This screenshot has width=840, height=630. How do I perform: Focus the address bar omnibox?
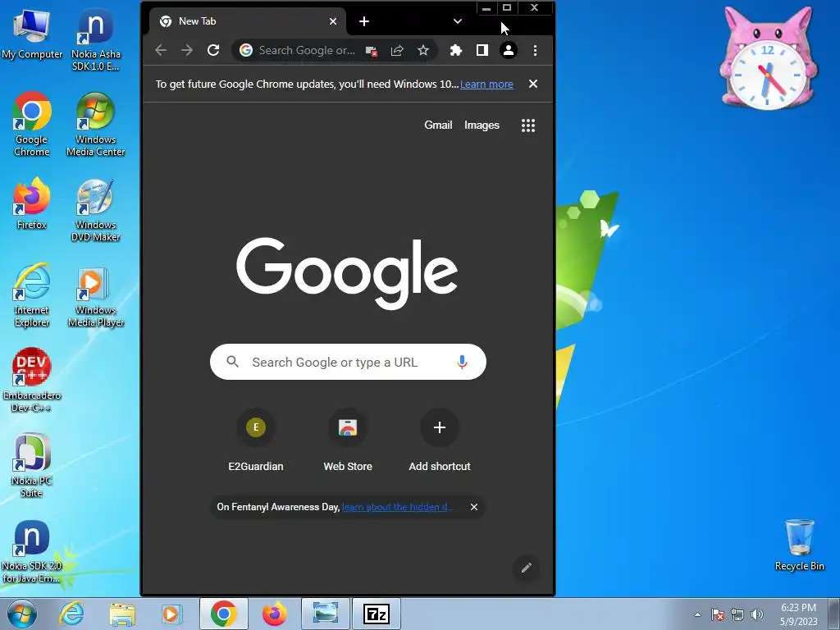point(307,50)
